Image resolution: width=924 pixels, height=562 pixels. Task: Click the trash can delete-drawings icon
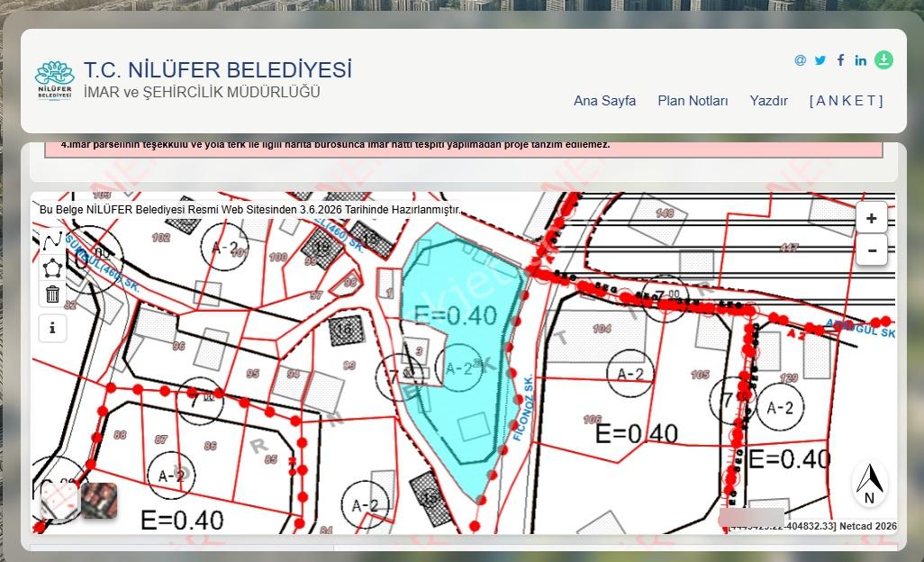52,294
